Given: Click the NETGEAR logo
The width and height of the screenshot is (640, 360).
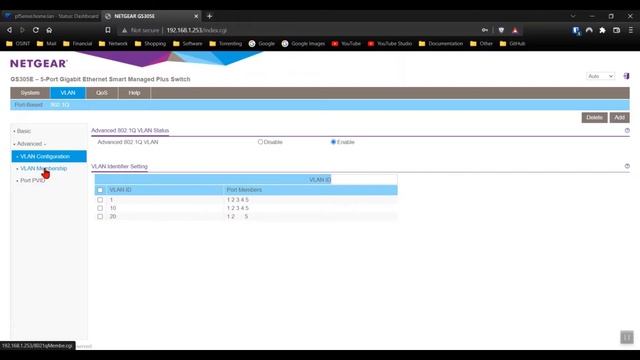Looking at the screenshot, I should [39, 64].
